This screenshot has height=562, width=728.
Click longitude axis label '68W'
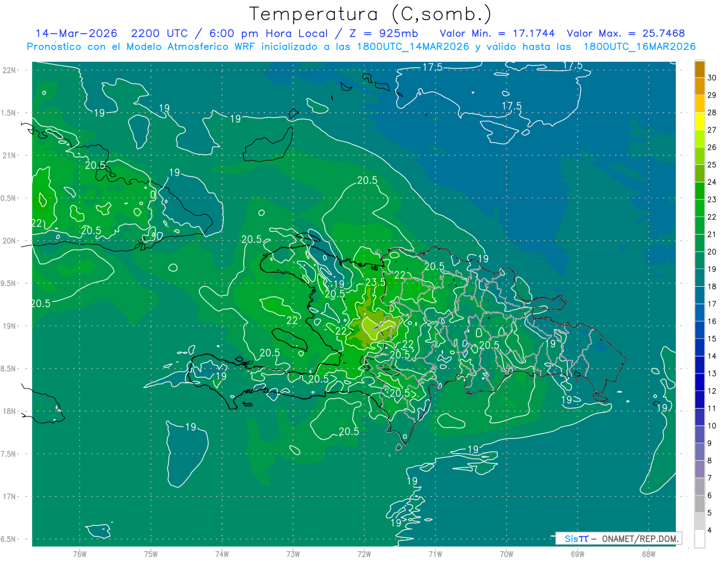coord(648,554)
